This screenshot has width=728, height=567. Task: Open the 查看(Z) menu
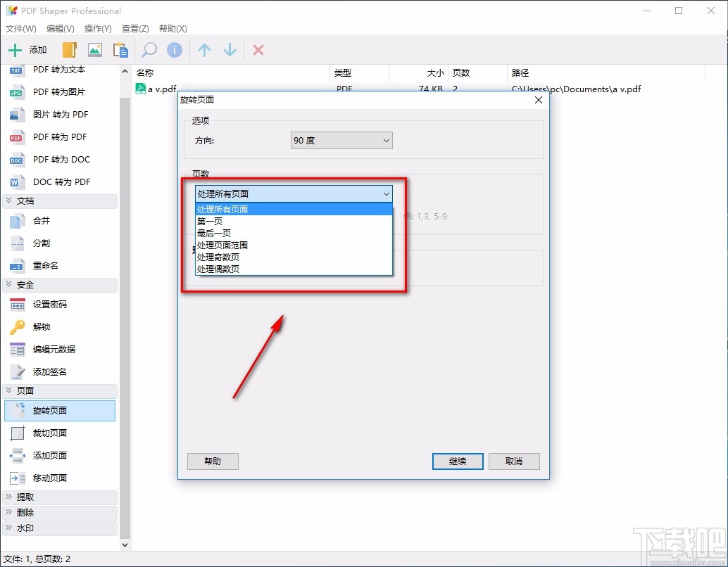click(135, 28)
